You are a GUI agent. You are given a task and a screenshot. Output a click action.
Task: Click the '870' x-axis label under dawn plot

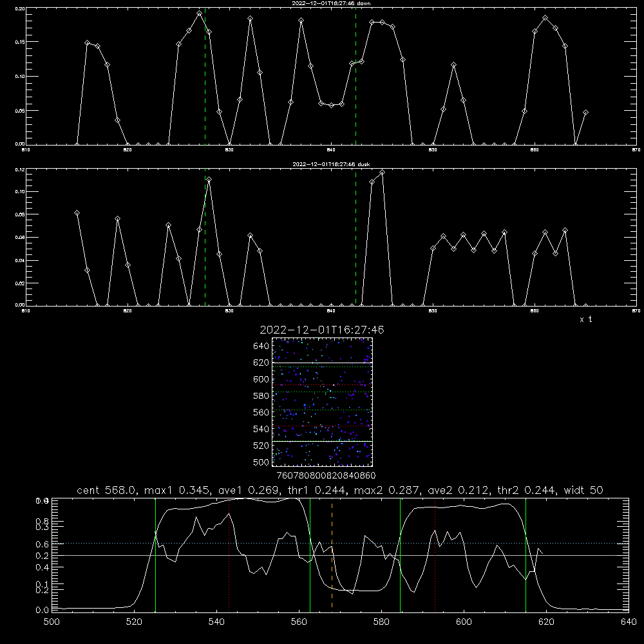[636, 150]
